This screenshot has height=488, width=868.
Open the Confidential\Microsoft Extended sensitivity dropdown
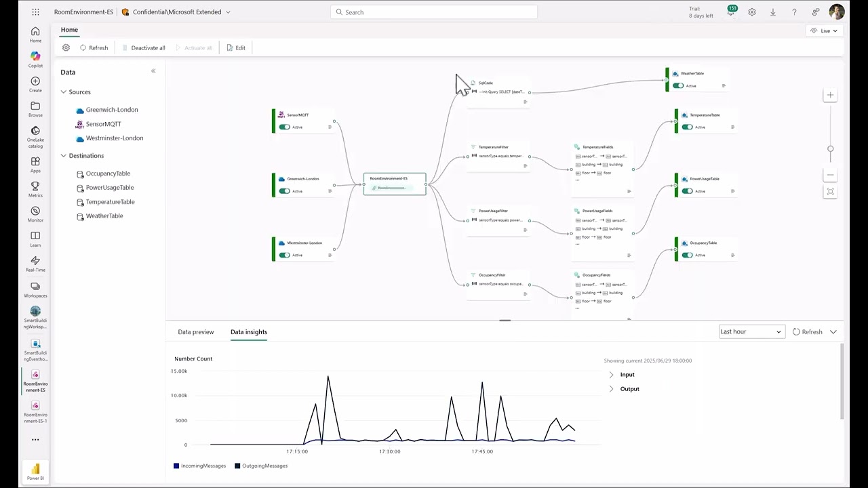click(x=176, y=12)
